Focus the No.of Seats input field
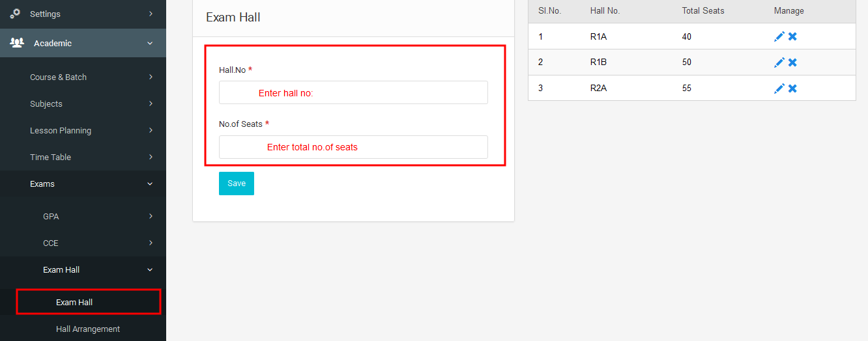The height and width of the screenshot is (341, 868). click(353, 147)
